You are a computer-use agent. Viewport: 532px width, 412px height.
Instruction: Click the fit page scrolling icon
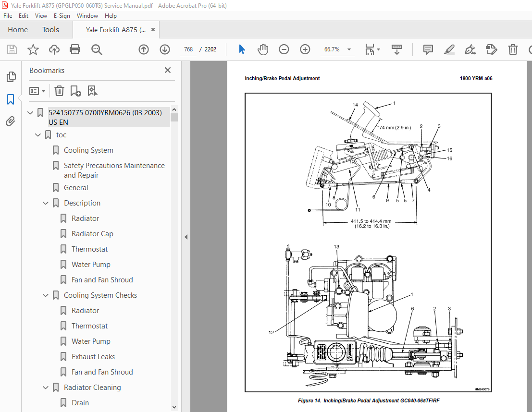[x=370, y=49]
